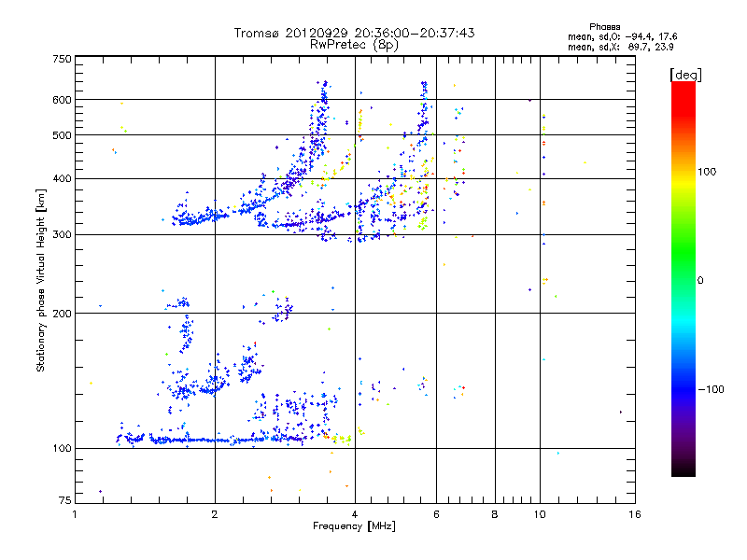This screenshot has width=747, height=560.
Task: Click the 'Frequency [MHz]' axis label
Action: pos(354,526)
